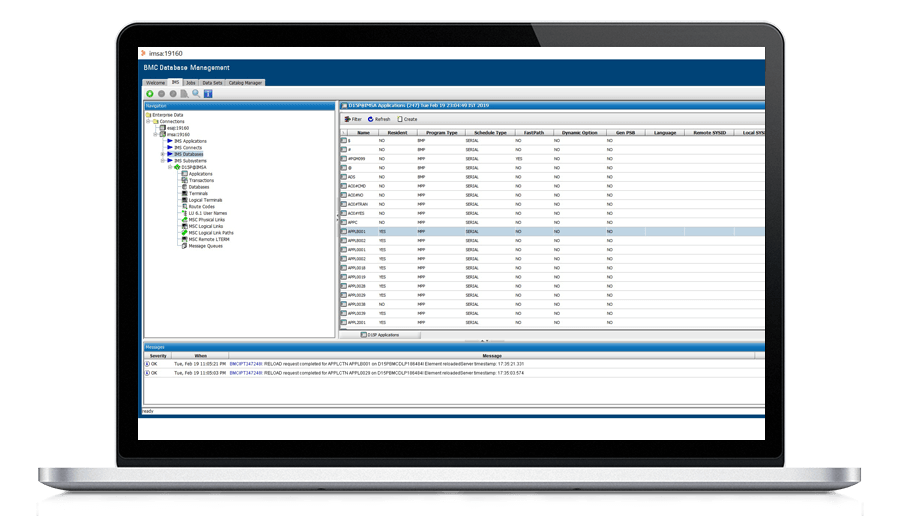This screenshot has width=900, height=516.
Task: Switch to the Jobs tab
Action: point(190,83)
